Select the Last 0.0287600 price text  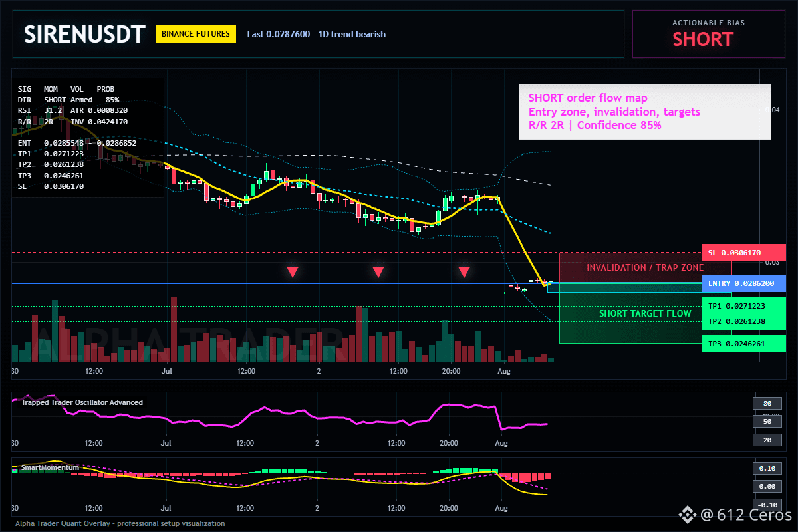278,34
